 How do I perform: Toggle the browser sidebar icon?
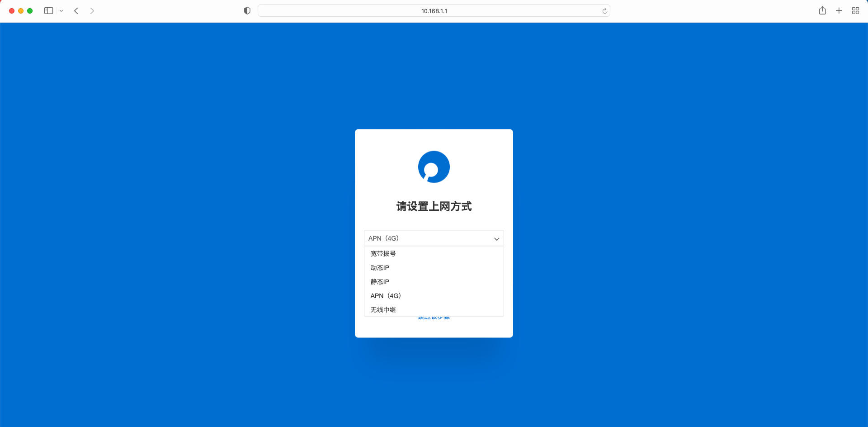(x=48, y=10)
